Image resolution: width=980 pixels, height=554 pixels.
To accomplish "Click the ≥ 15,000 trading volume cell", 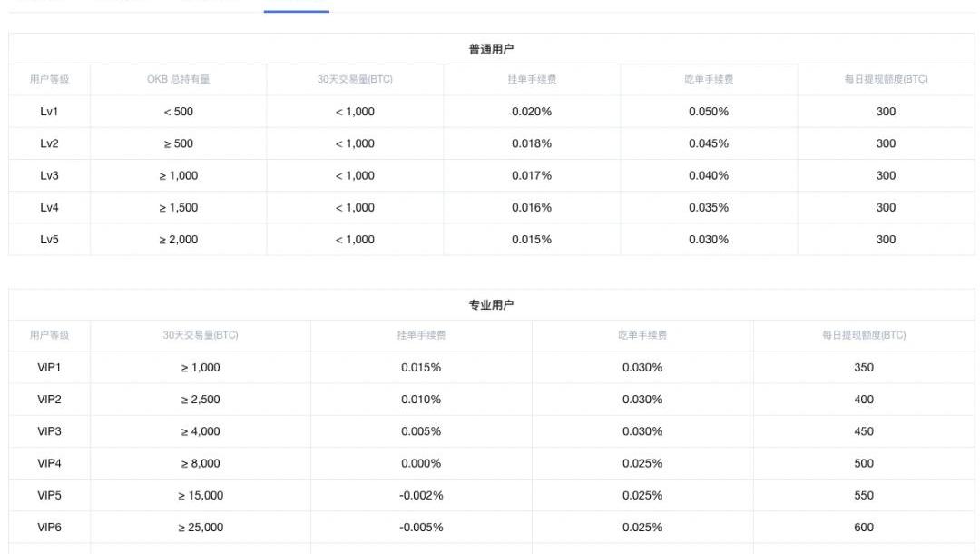I will 201,496.
